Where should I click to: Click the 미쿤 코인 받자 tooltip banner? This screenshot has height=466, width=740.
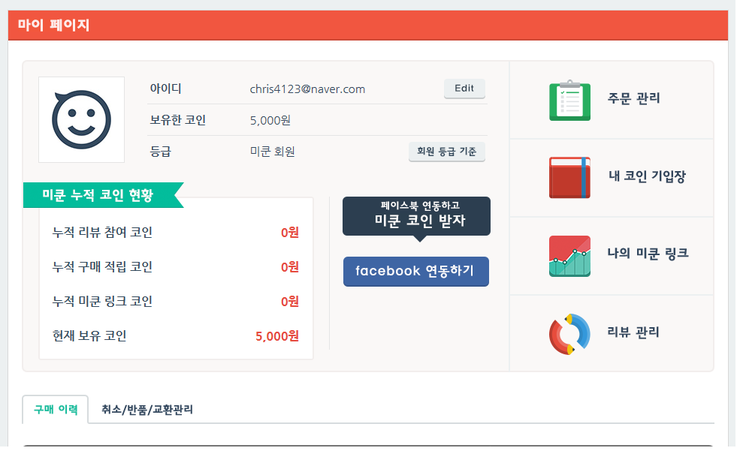[x=416, y=217]
